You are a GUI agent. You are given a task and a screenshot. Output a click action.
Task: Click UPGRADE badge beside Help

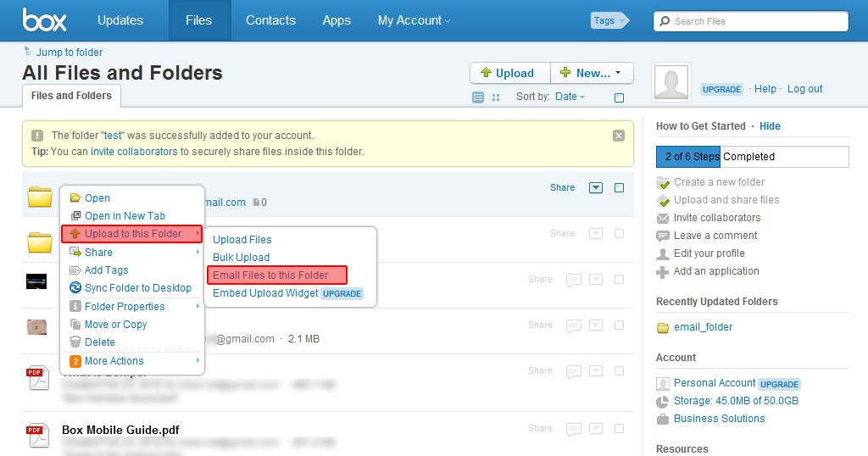point(721,89)
